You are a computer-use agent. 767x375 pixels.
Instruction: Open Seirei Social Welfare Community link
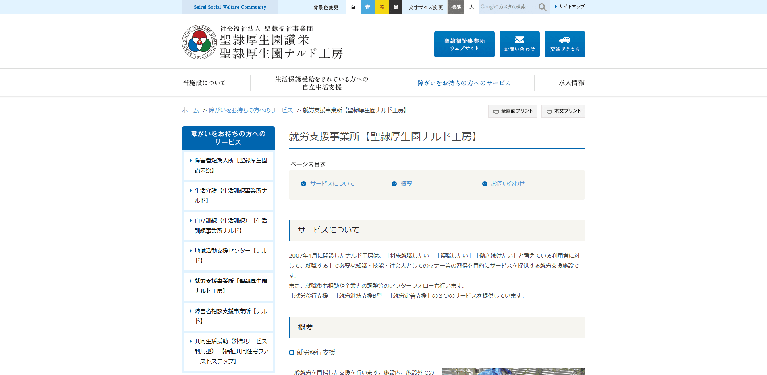(x=230, y=7)
